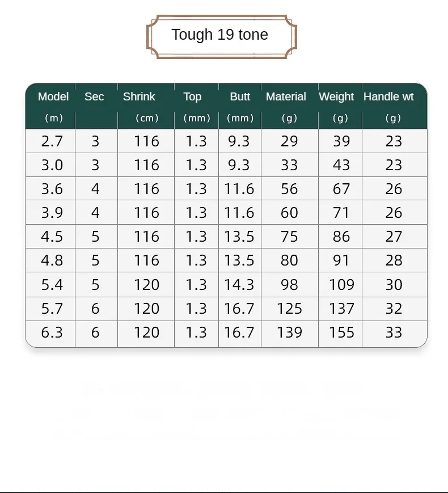Click the Handle wt column header
The image size is (448, 493).
388,96
